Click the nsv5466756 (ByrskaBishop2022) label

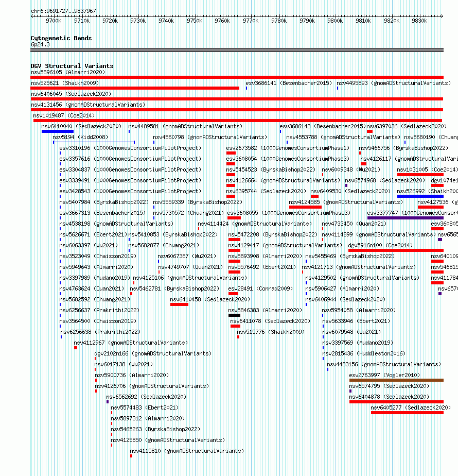pyautogui.click(x=403, y=148)
